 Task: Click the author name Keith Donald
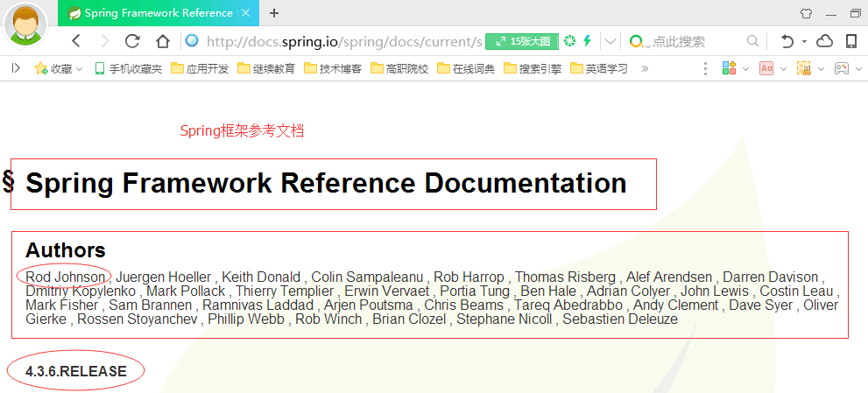(261, 277)
